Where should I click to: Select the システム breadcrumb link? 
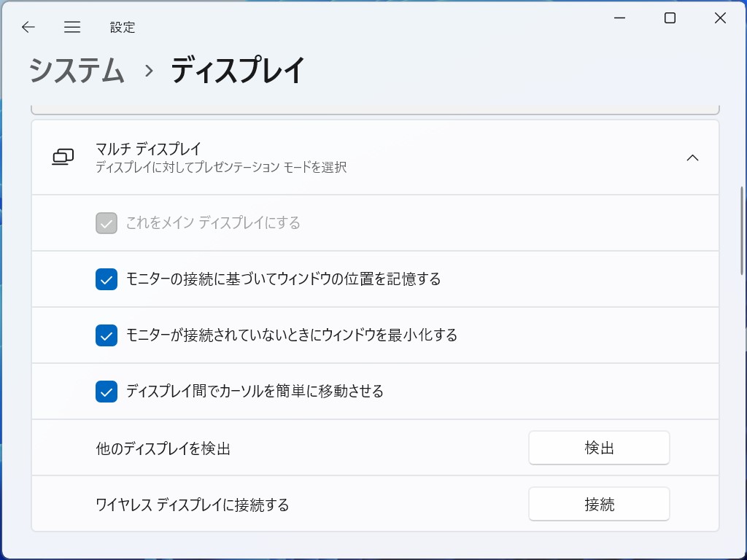click(x=75, y=72)
